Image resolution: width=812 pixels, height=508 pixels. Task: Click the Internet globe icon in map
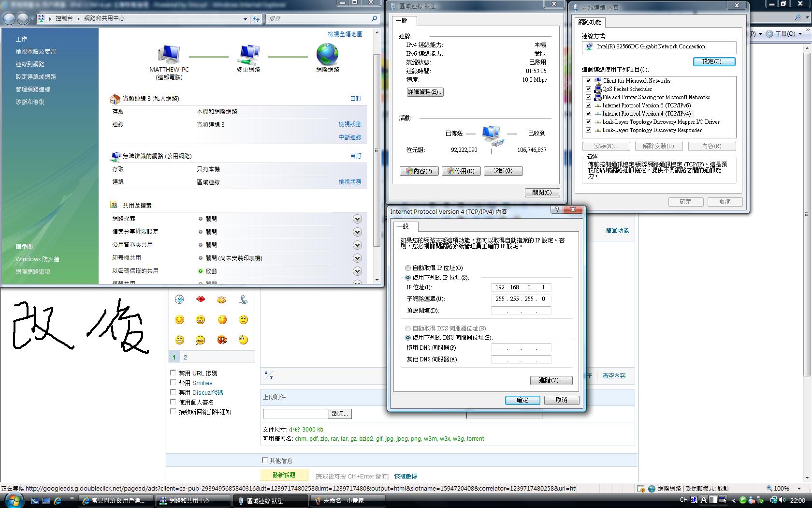tap(327, 54)
